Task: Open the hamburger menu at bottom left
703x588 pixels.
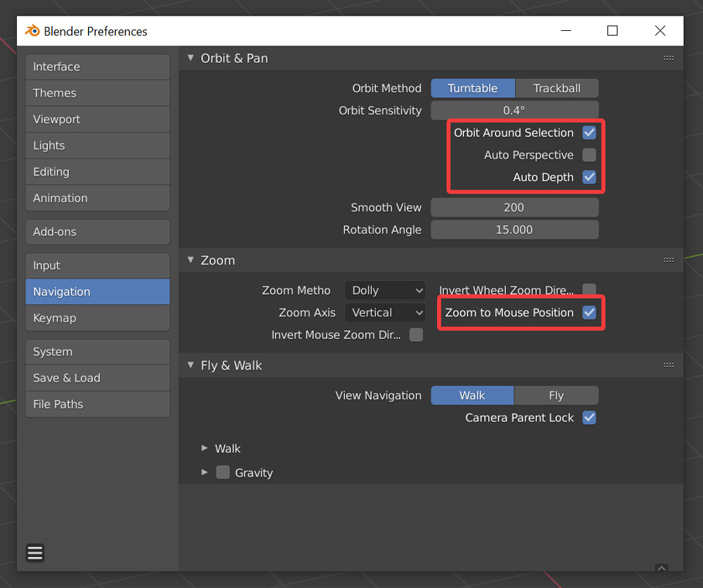Action: [35, 552]
